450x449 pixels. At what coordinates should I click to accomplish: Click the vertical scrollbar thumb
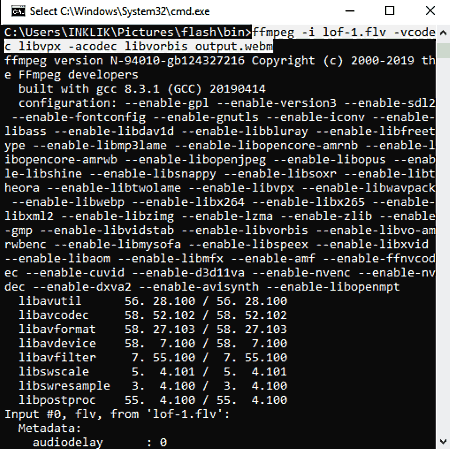(x=443, y=50)
